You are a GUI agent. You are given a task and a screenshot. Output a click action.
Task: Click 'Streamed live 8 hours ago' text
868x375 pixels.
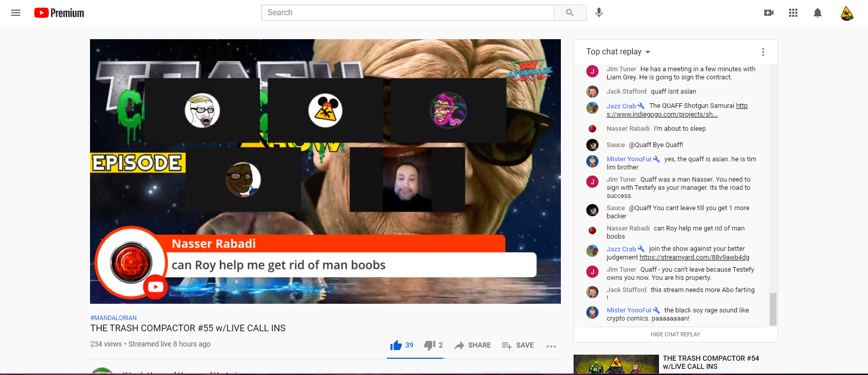point(169,344)
